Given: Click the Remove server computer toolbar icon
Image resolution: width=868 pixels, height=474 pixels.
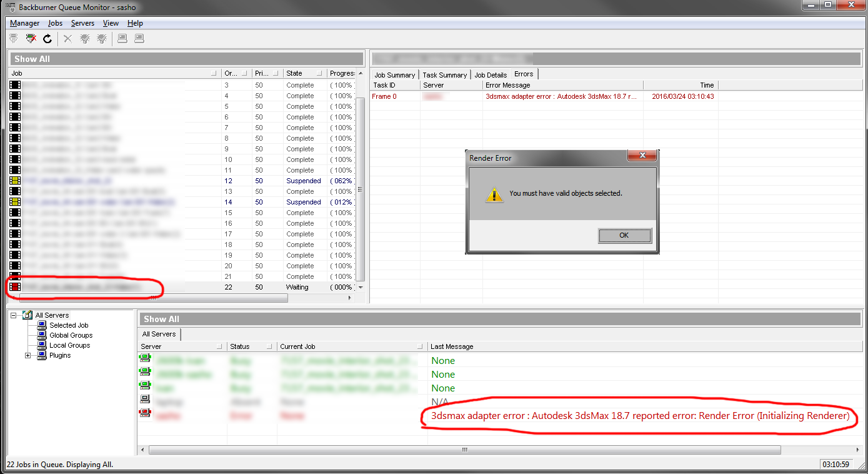Looking at the screenshot, I should 139,39.
